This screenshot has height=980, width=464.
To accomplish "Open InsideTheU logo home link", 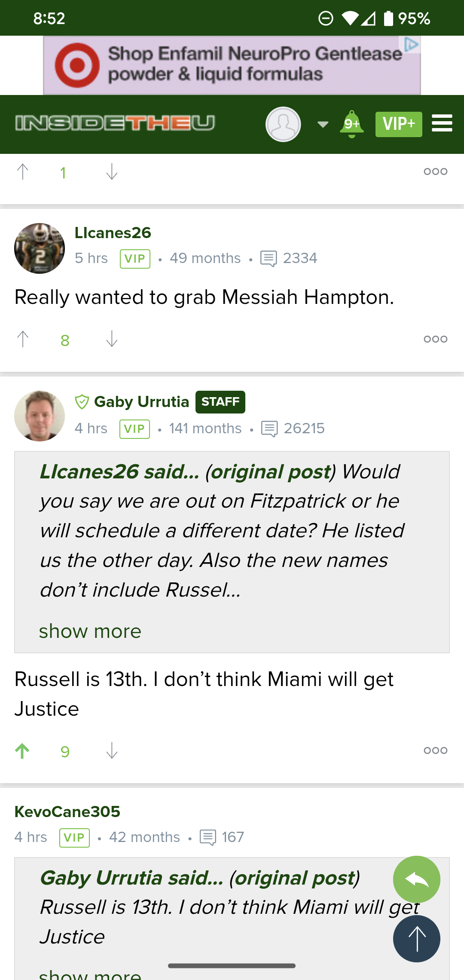I will tap(115, 123).
